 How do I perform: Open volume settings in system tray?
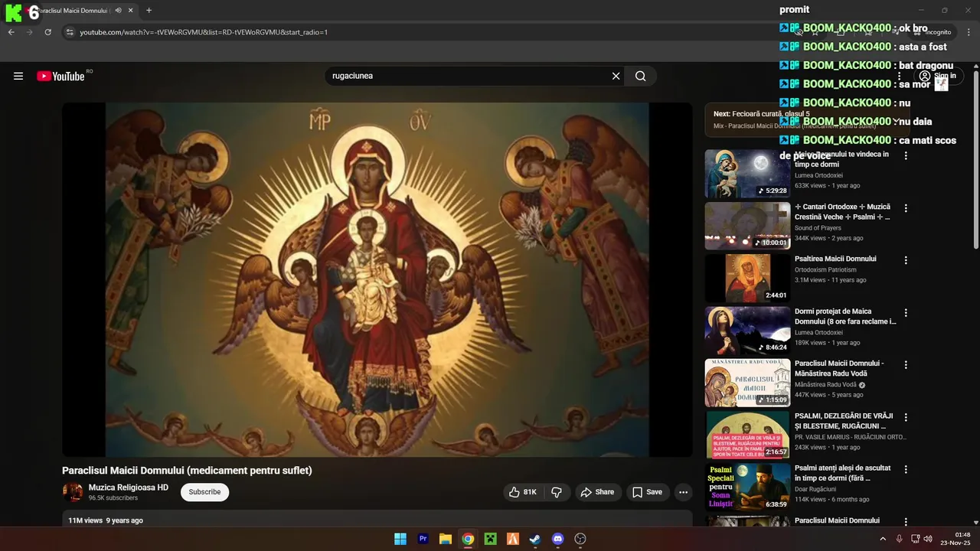928,539
